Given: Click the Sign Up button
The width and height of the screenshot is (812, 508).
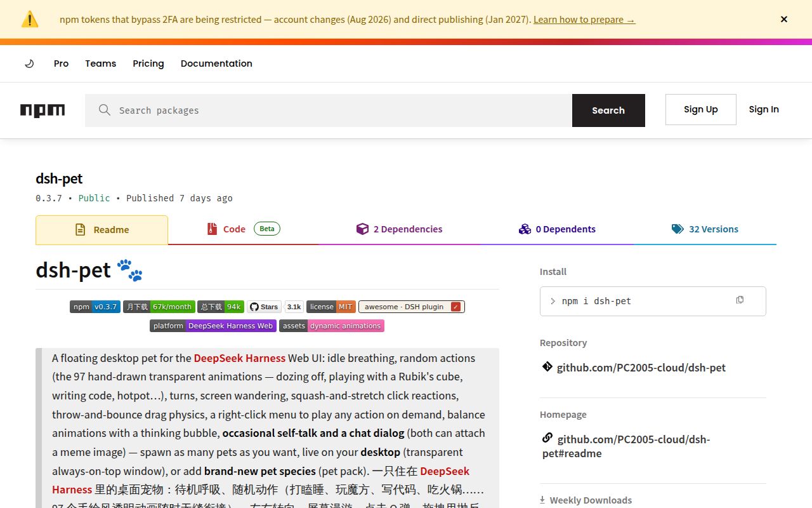Looking at the screenshot, I should tap(701, 109).
